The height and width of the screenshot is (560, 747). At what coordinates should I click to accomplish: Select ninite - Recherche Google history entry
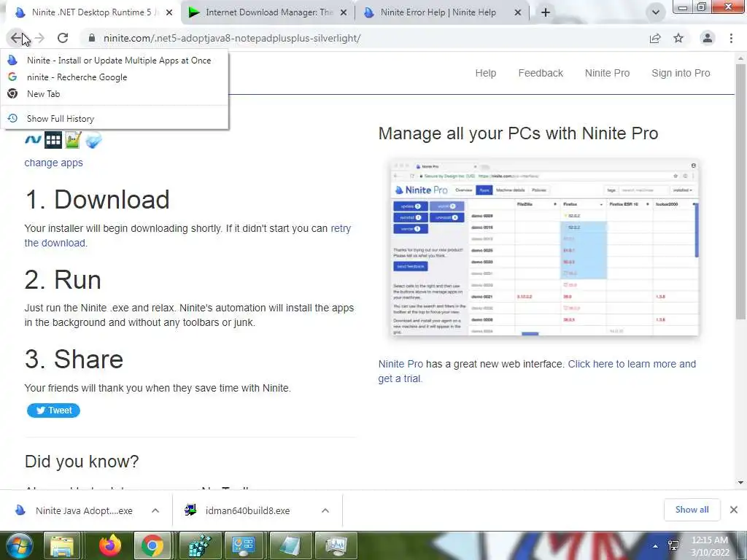click(x=115, y=77)
